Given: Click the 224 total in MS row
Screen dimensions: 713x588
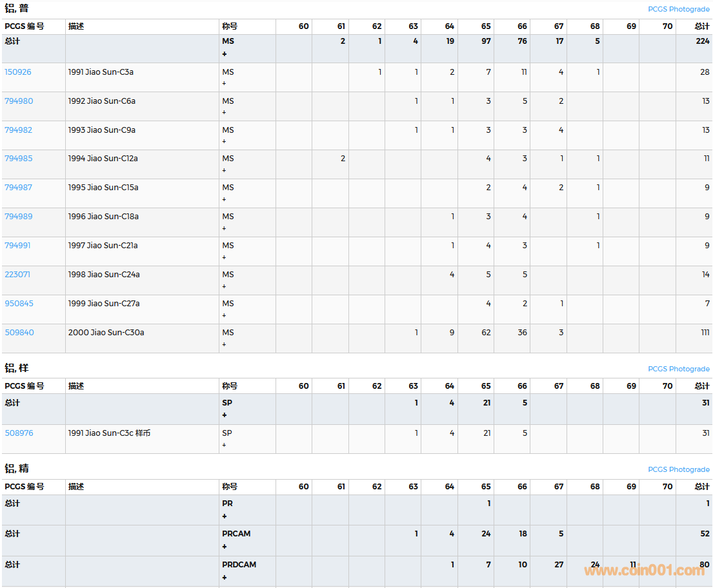Looking at the screenshot, I should point(702,41).
